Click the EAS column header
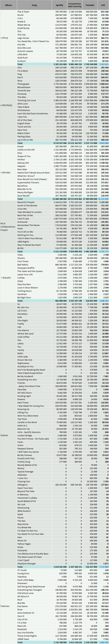The width and height of the screenshot is (109, 644). [x=103, y=5]
